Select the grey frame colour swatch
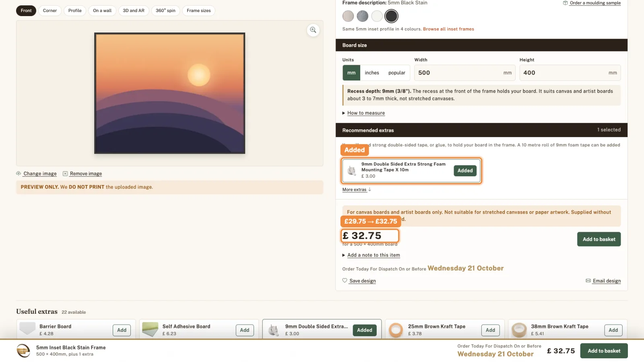The height and width of the screenshot is (362, 644). pyautogui.click(x=363, y=16)
